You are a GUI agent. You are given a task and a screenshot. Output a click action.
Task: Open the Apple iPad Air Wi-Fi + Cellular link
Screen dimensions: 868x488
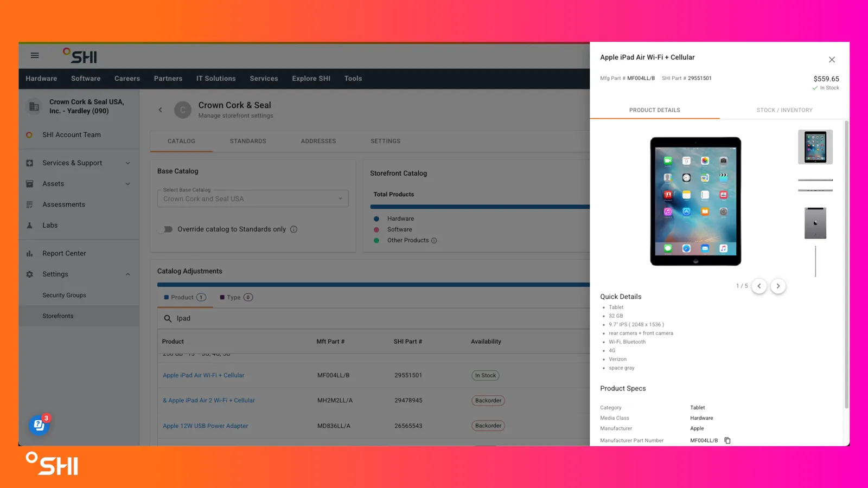(x=203, y=375)
